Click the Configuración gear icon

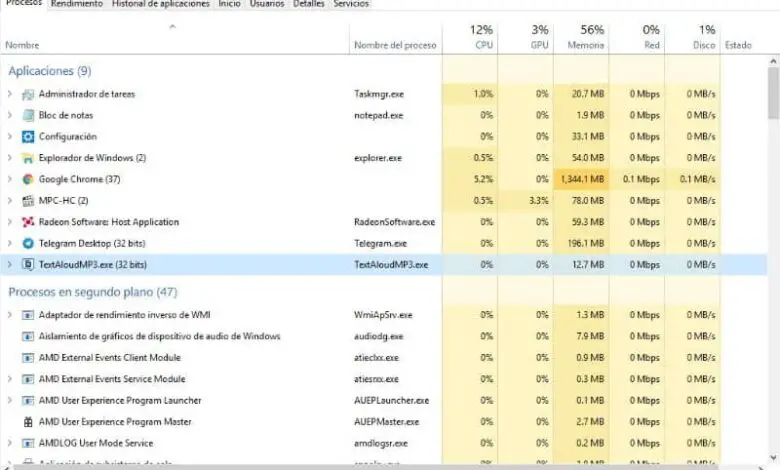tap(28, 137)
